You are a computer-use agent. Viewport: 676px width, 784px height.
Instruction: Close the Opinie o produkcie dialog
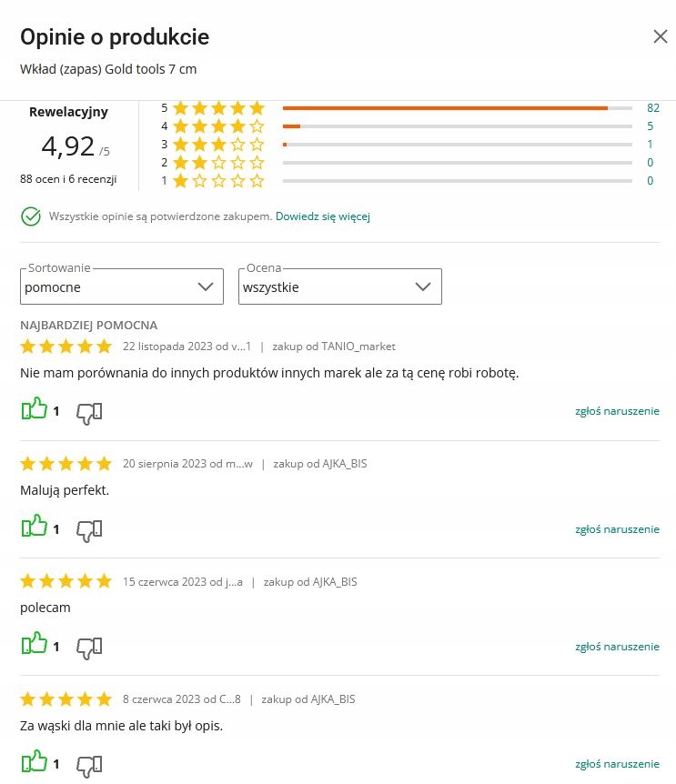click(x=661, y=36)
